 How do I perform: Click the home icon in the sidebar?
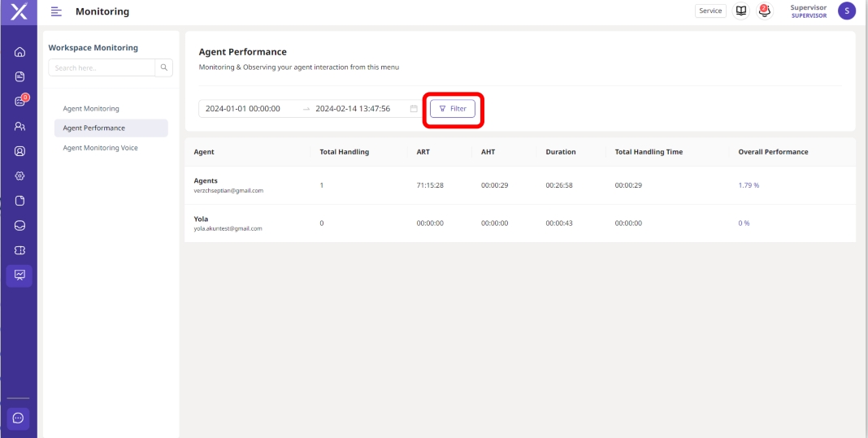coord(19,52)
